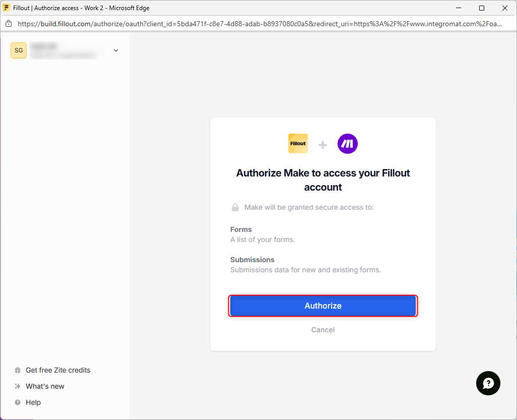Screen dimensions: 517x420
Task: Click the SG account avatar
Action: [x=19, y=50]
